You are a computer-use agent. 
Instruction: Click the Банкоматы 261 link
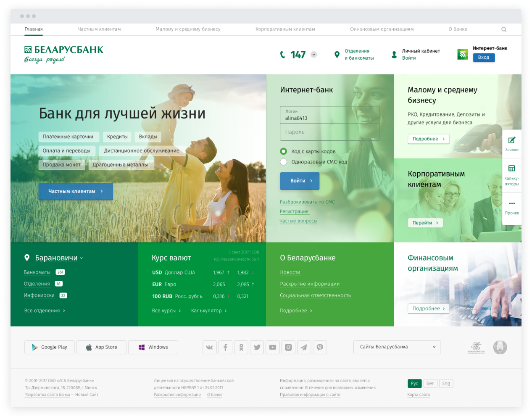[45, 272]
